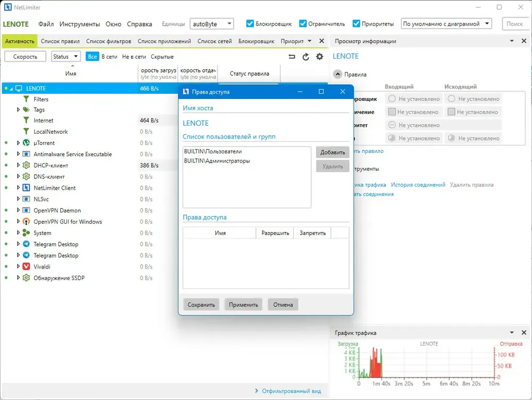Open the Просмотр информации panel dropdown arrow

click(x=512, y=41)
